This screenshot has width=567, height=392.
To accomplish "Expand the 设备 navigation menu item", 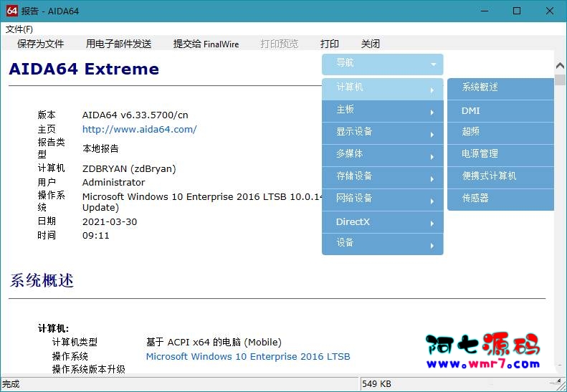I will pyautogui.click(x=383, y=244).
